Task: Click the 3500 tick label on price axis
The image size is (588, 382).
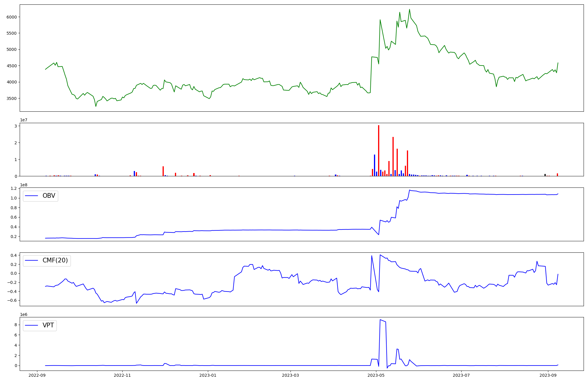Action: point(12,98)
